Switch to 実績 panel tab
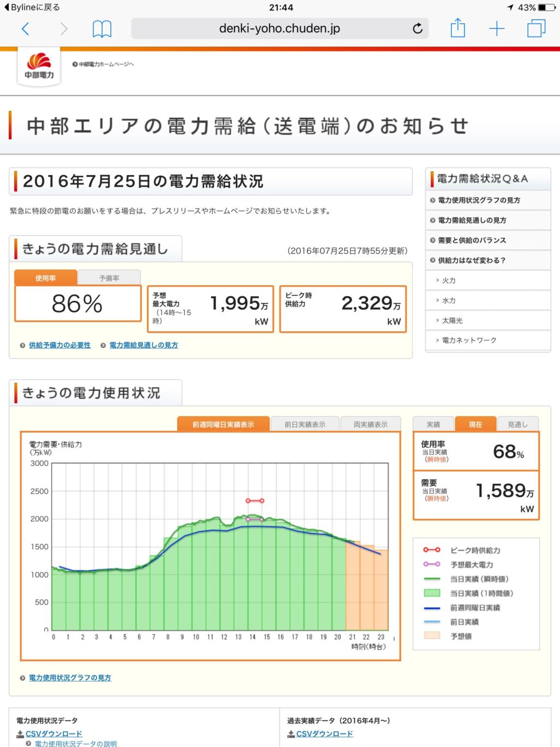Screen dimensions: 560x747 pyautogui.click(x=433, y=424)
